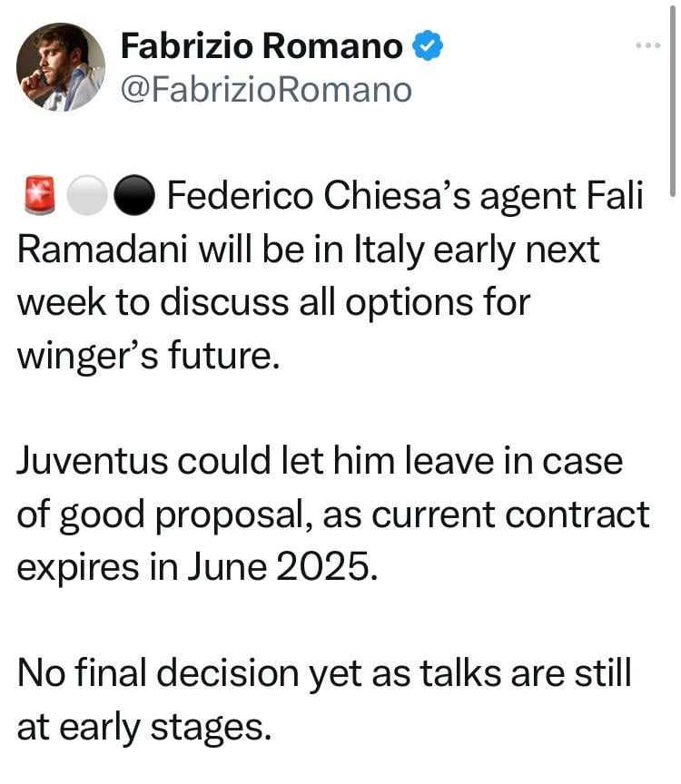
Task: Click the text "expires in June 2025."
Action: click(x=197, y=567)
